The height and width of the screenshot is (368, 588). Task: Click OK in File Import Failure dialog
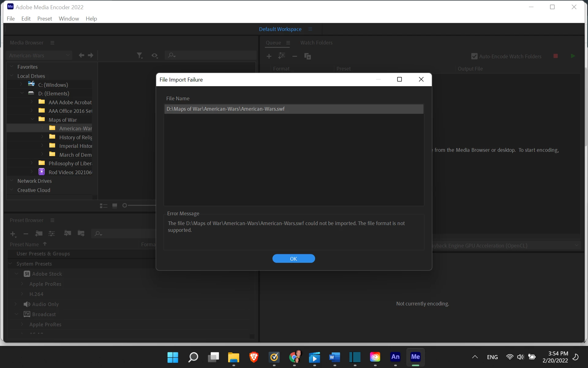[x=293, y=259]
